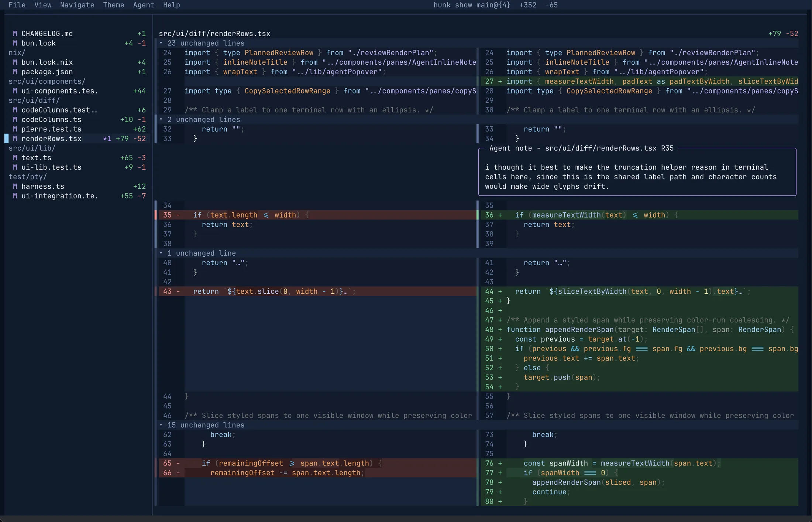Screen dimensions: 812x522
Task: Select codeColumns.ts file entry
Action: coord(78,119)
